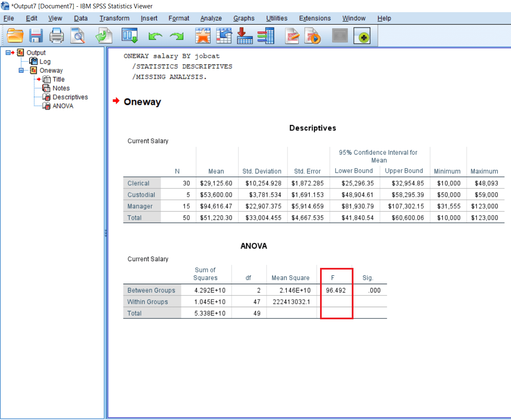Select the Log item icon in the outline
511x420 pixels.
(33, 61)
